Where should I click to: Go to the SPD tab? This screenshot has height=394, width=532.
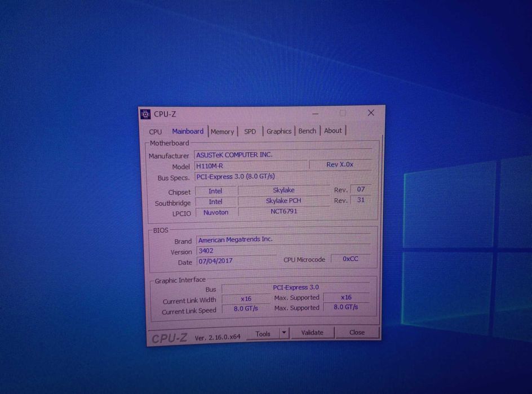click(250, 132)
